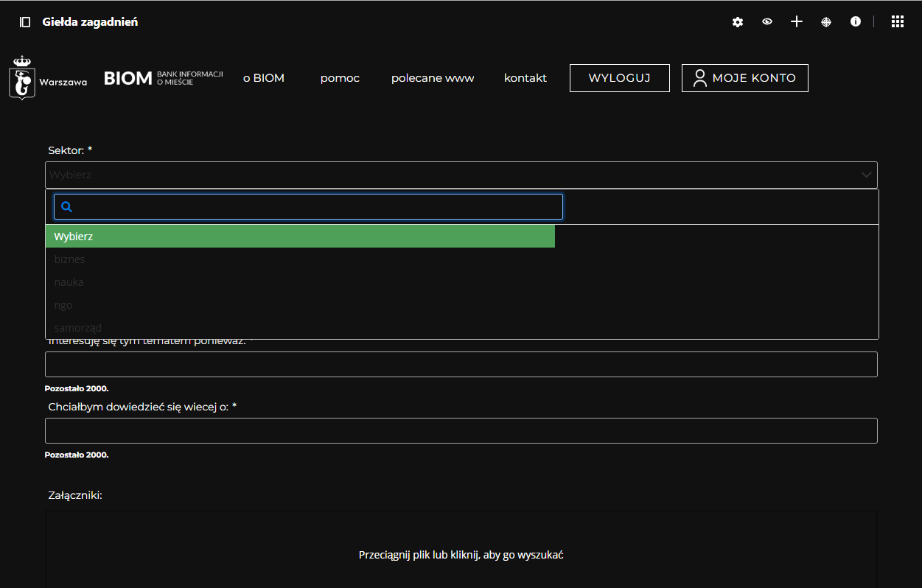This screenshot has height=588, width=922.
Task: Choose biznes from the sector list
Action: click(x=70, y=259)
